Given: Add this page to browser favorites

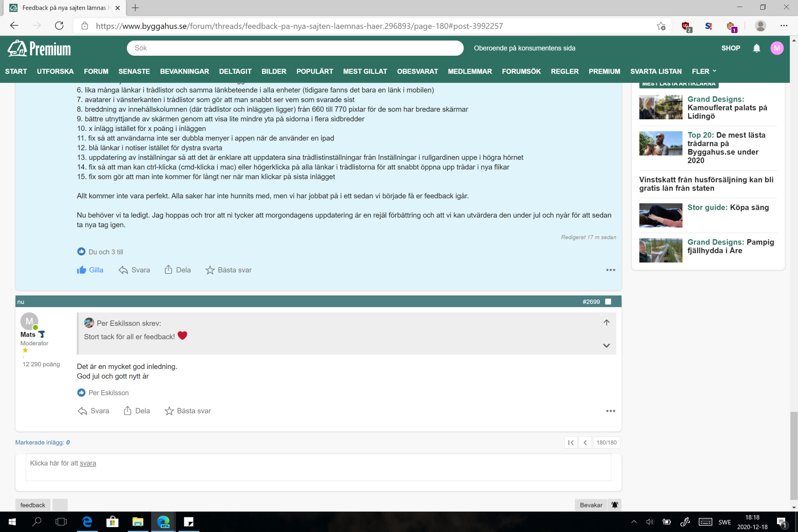Looking at the screenshot, I should click(x=661, y=26).
